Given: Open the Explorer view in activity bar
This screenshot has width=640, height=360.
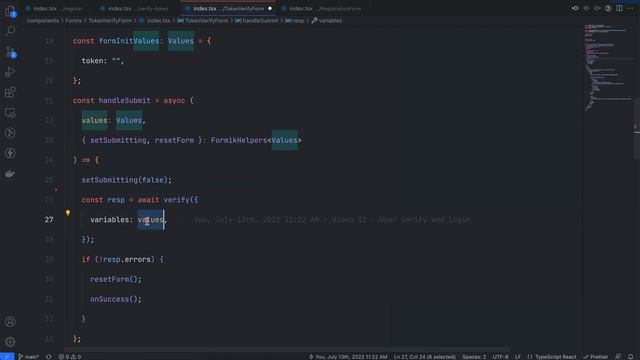Looking at the screenshot, I should (x=10, y=11).
